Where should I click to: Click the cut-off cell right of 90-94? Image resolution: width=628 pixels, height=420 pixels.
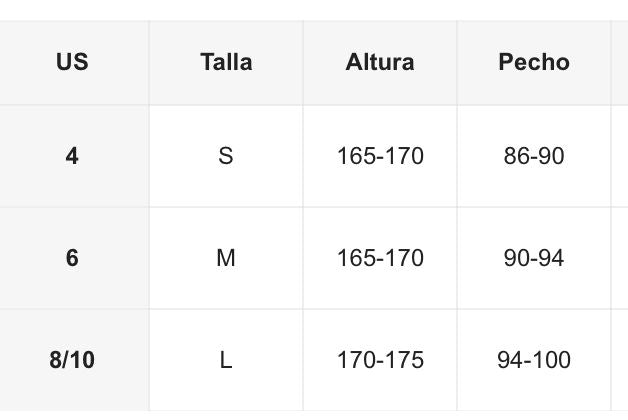tap(620, 258)
